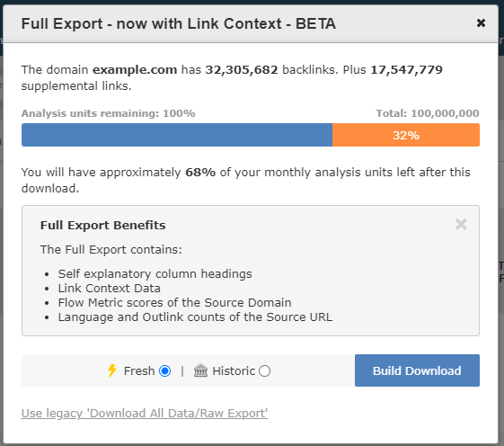Click the Total: 100,000,000 label
The width and height of the screenshot is (504, 446).
click(428, 113)
